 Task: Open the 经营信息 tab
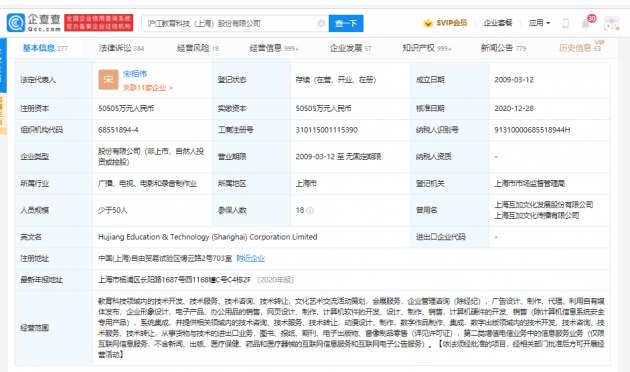274,48
